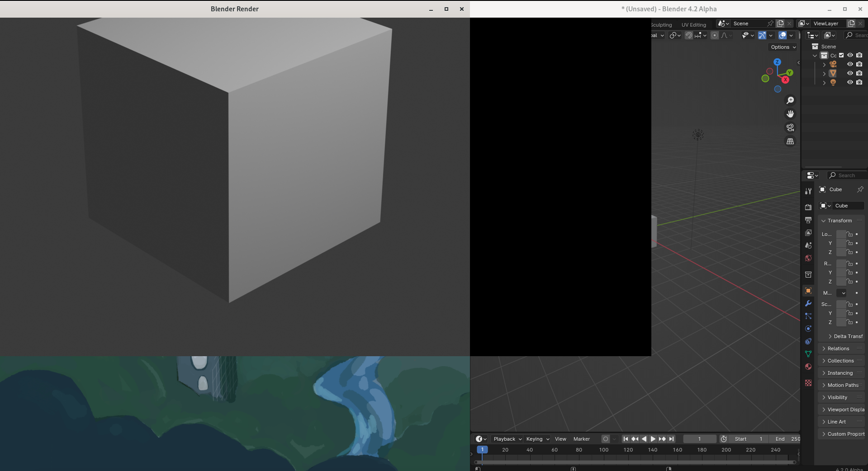Jump to the last frame endpoint button
Image resolution: width=868 pixels, height=471 pixels.
pos(672,439)
